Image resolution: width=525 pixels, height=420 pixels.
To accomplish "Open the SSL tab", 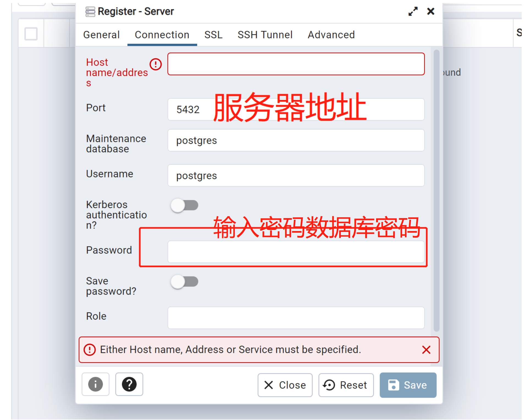I will click(213, 35).
